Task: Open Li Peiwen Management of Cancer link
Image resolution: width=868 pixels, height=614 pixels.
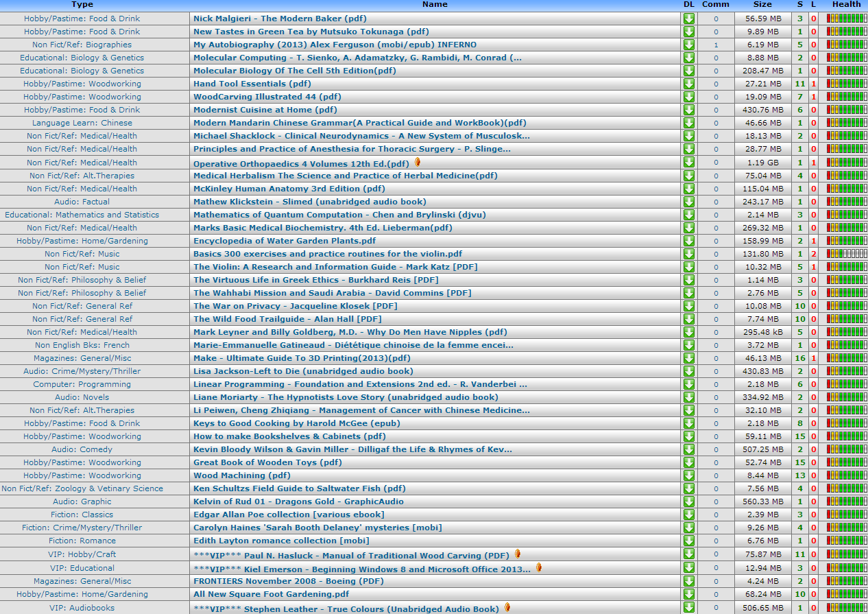Action: coord(361,410)
